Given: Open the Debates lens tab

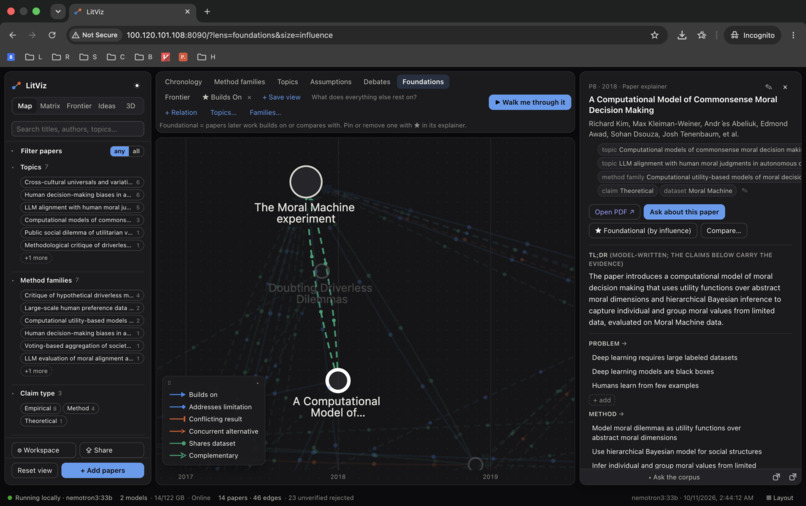Looking at the screenshot, I should click(377, 82).
